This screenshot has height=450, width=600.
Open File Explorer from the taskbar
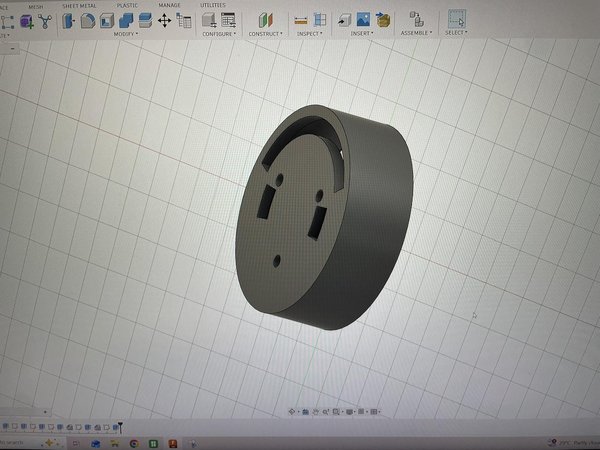click(x=114, y=443)
